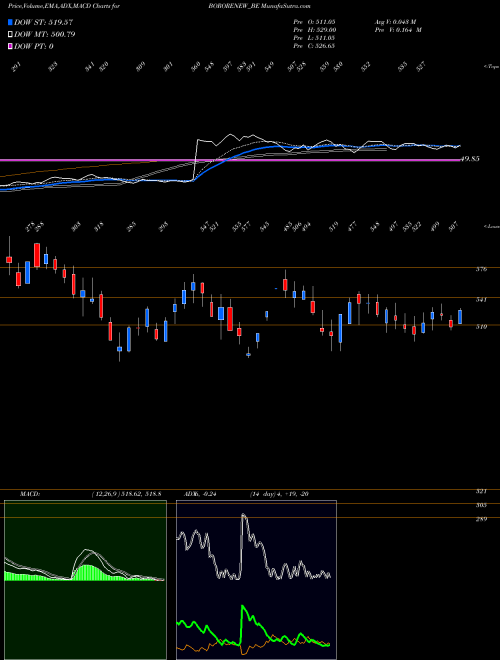Viewport: 500px width, 660px height.
Task: Click the 541 price level label
Action: click(481, 299)
